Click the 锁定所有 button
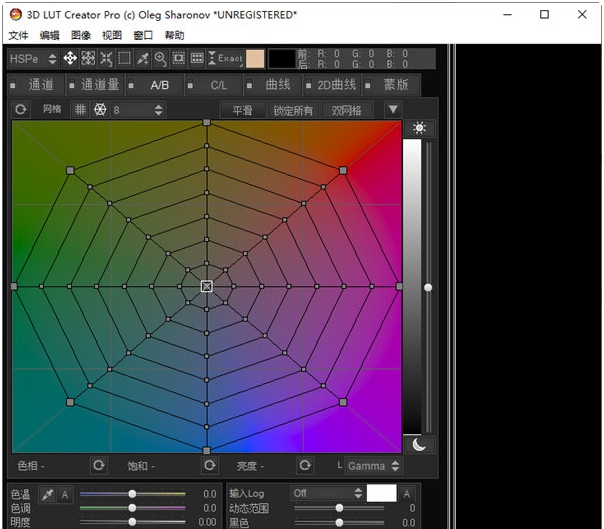 [293, 111]
